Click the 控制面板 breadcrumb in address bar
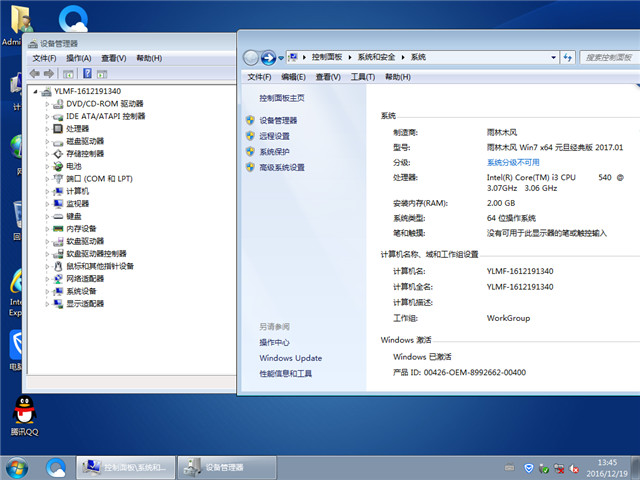This screenshot has width=640, height=480. (x=327, y=57)
